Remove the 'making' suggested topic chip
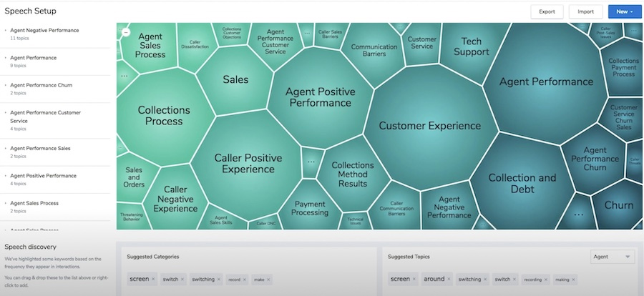 (573, 280)
